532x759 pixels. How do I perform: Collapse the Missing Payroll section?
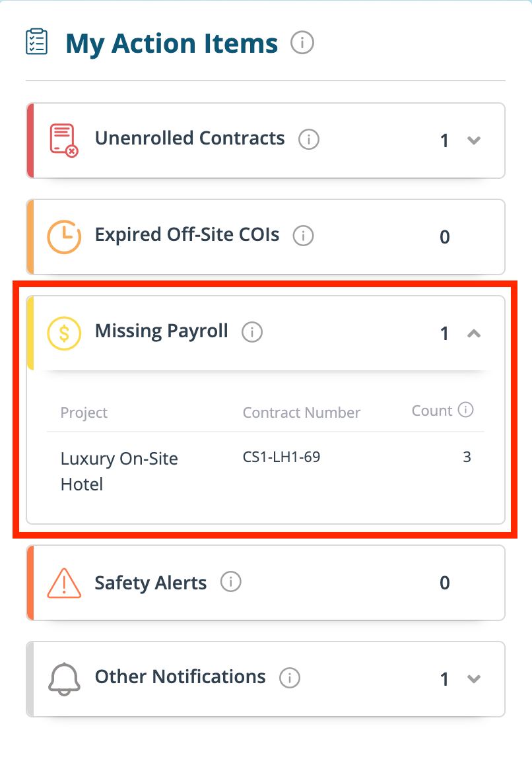[x=473, y=333]
